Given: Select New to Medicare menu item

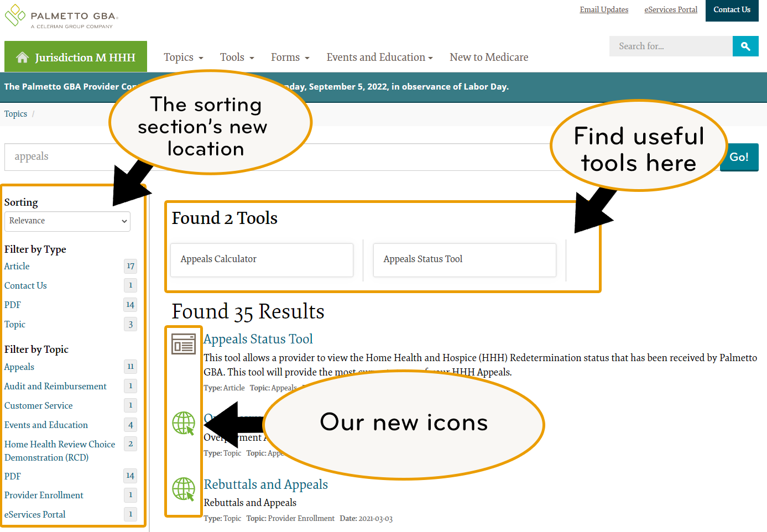Looking at the screenshot, I should click(x=489, y=58).
